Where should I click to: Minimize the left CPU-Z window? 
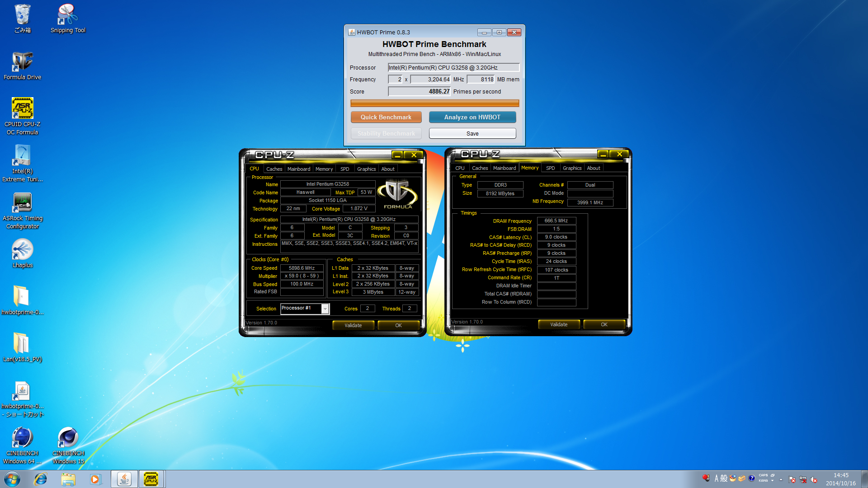[397, 155]
